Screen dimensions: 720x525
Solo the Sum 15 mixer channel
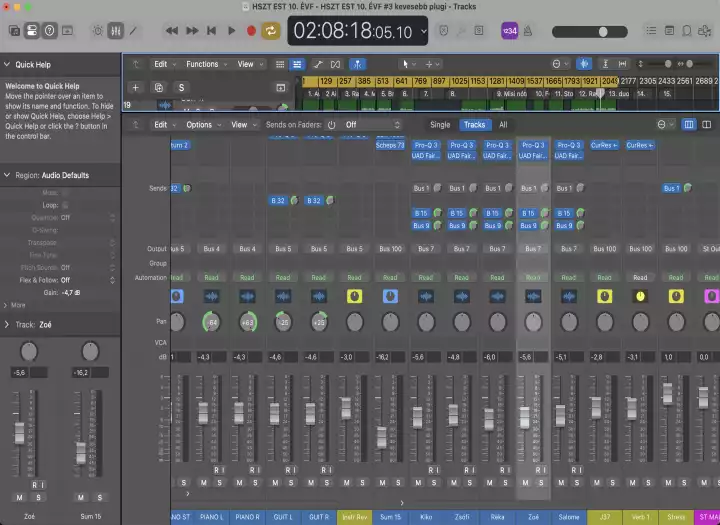click(399, 482)
